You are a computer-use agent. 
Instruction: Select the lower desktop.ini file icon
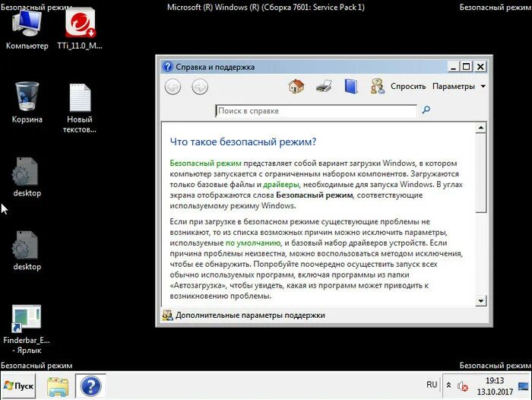point(27,251)
